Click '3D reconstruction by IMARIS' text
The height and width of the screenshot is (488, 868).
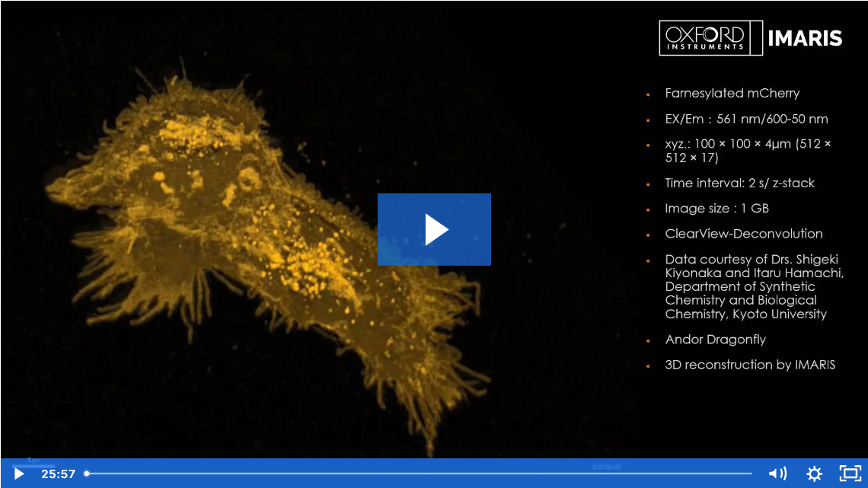tap(749, 365)
